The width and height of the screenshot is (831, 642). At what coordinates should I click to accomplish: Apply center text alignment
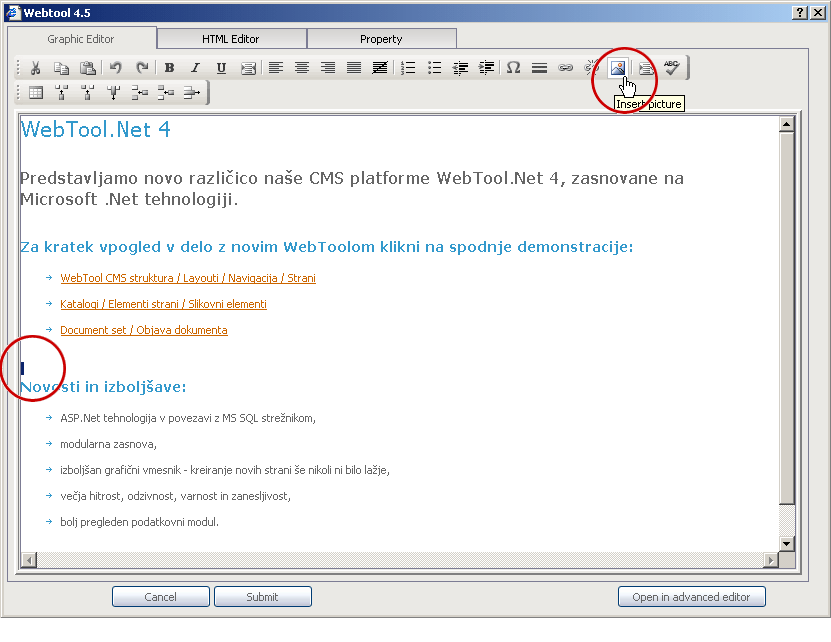pyautogui.click(x=301, y=68)
